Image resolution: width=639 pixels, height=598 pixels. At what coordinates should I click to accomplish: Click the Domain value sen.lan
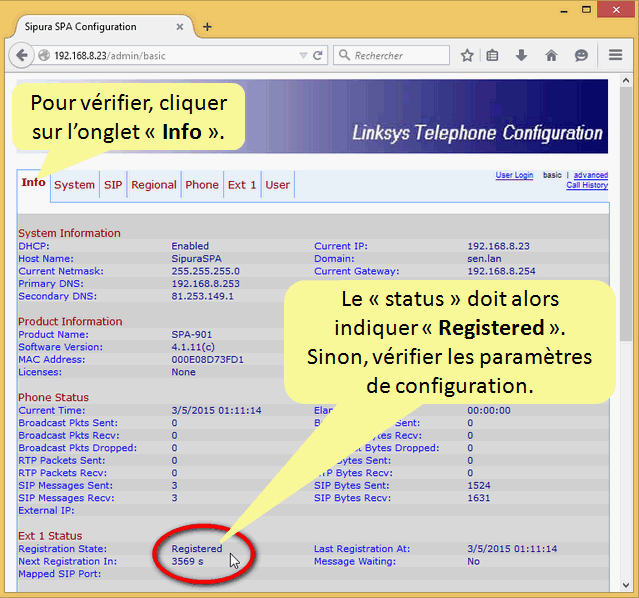click(484, 259)
